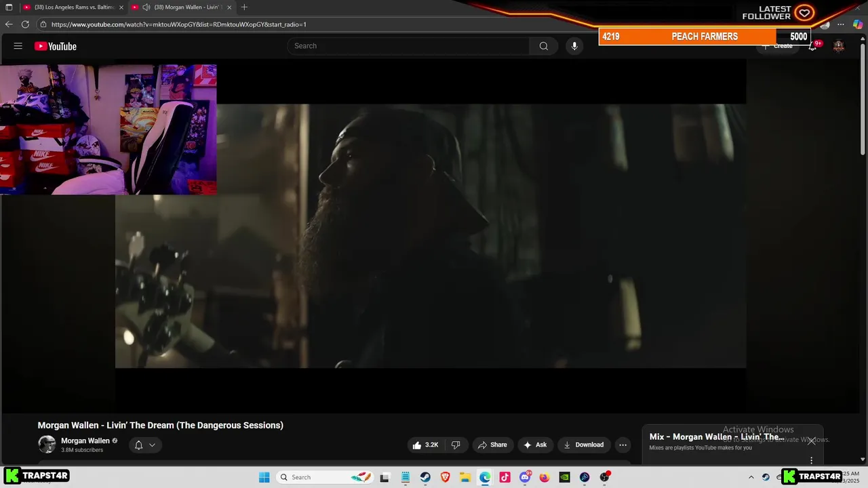Launch Steam from taskbar
This screenshot has height=488, width=868.
425,477
